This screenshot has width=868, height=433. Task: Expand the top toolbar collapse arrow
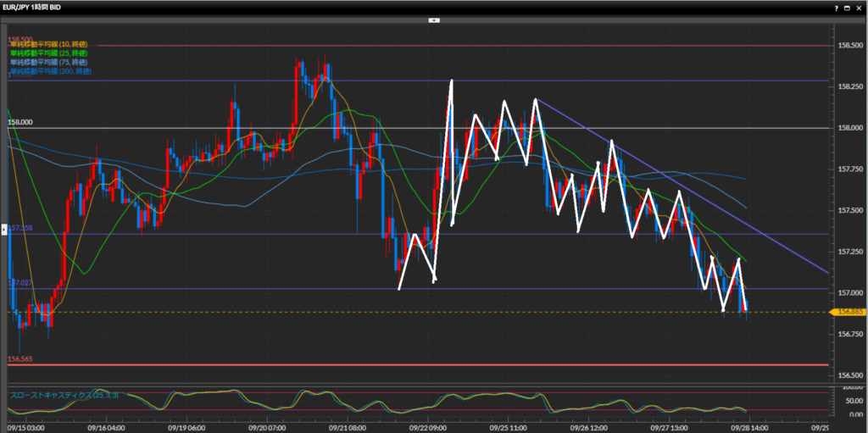coord(433,19)
